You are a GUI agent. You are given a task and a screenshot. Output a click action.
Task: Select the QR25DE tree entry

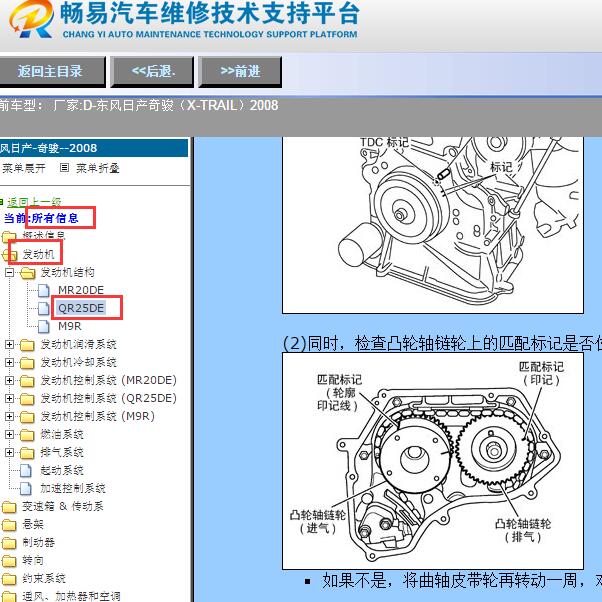(x=81, y=308)
